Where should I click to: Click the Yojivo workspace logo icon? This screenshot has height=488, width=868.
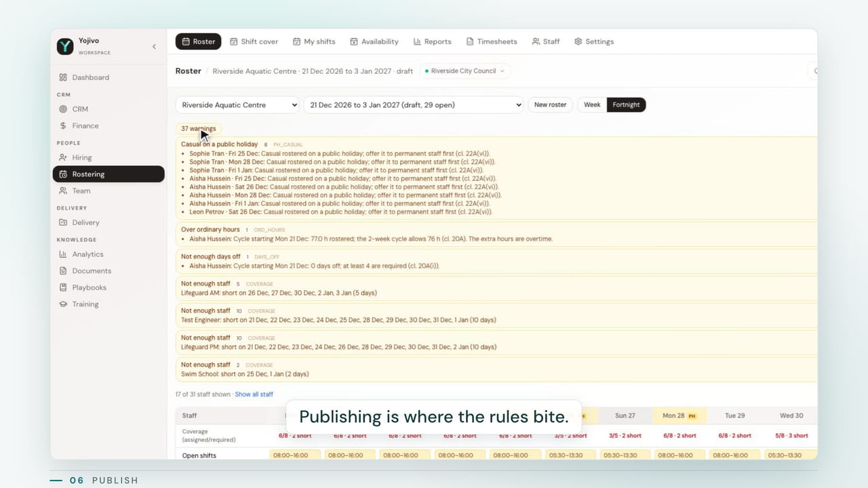pyautogui.click(x=65, y=45)
